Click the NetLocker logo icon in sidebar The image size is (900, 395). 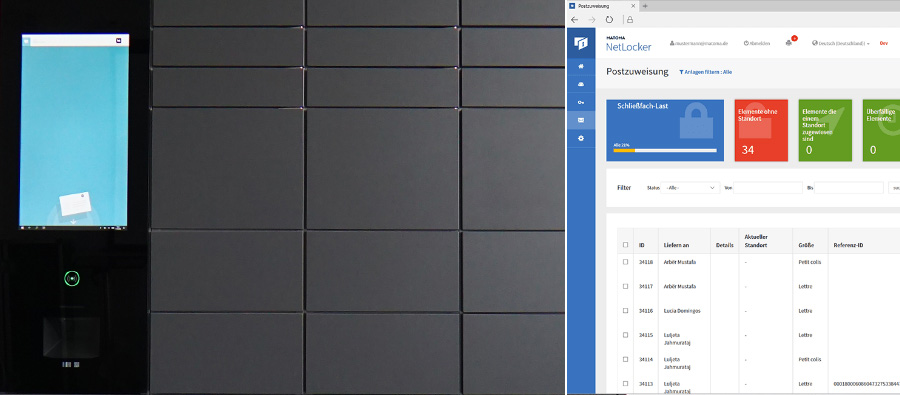tap(581, 43)
